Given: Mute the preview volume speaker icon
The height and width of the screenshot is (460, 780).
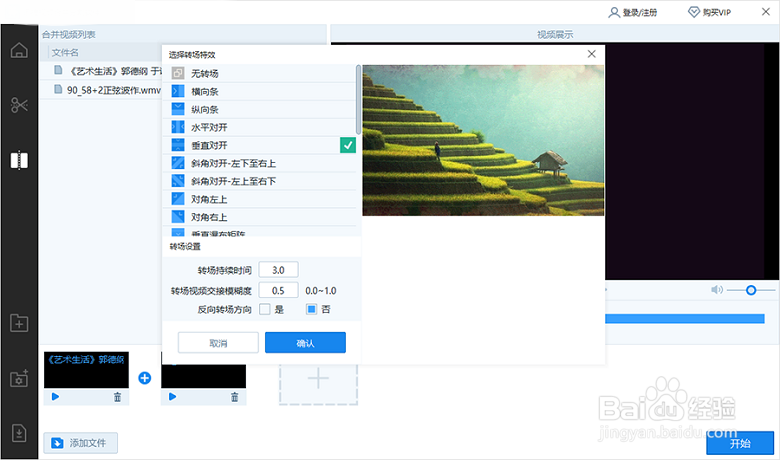Looking at the screenshot, I should coord(716,289).
